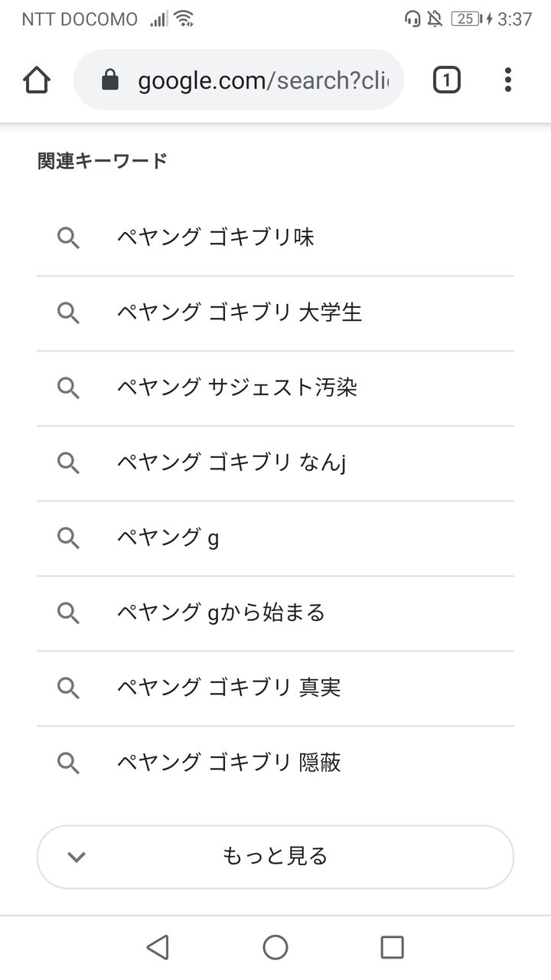This screenshot has width=551, height=980.
Task: Click the magnifier icon beside ペヤング ゴキブリ味
Action: [69, 238]
